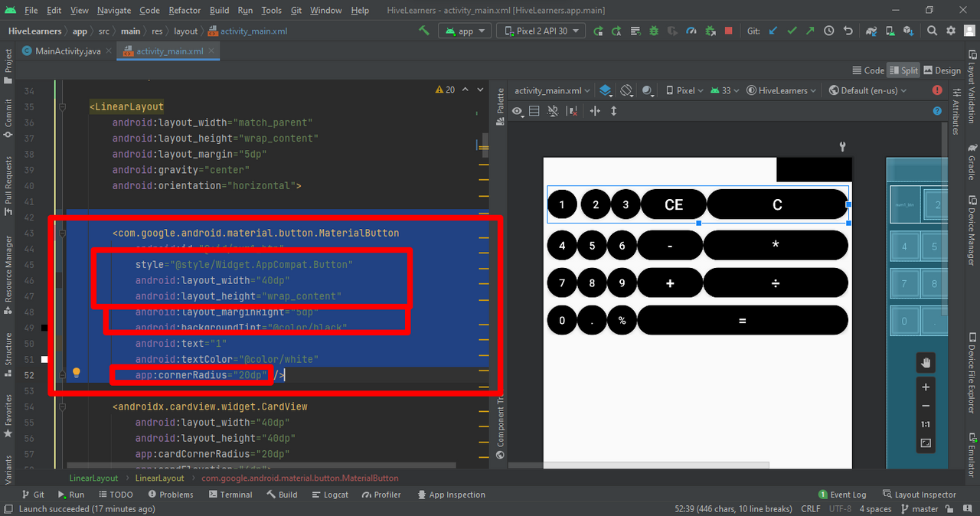This screenshot has height=516, width=980.
Task: Select the activity_main.xml editor tab
Action: [x=169, y=51]
